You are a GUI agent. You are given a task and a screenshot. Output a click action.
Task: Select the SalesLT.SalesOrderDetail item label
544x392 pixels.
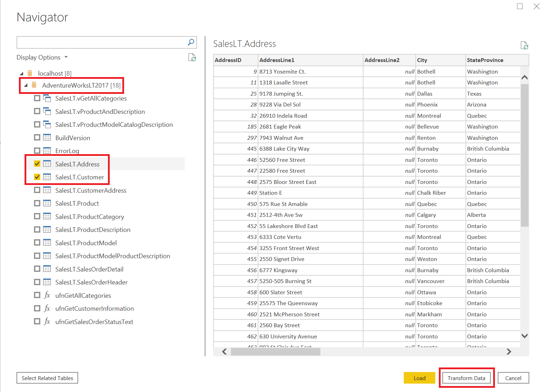[x=89, y=269]
